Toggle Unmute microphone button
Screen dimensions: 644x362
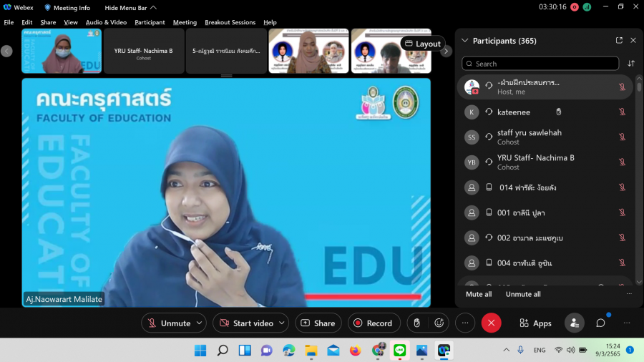coord(169,323)
